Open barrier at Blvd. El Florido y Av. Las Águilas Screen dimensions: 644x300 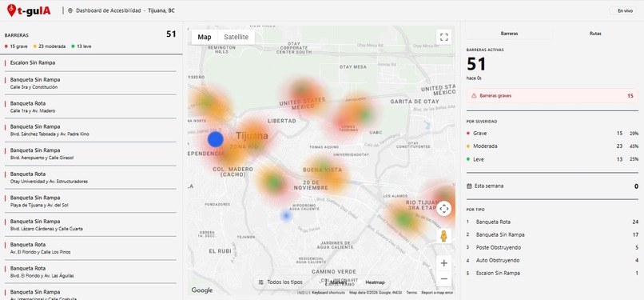[x=90, y=272]
